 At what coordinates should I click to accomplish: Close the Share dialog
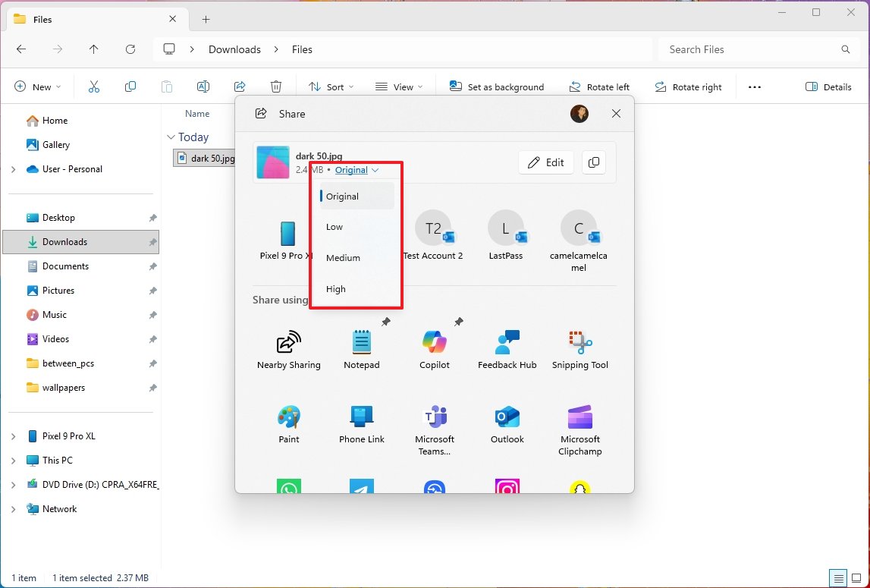coord(616,113)
